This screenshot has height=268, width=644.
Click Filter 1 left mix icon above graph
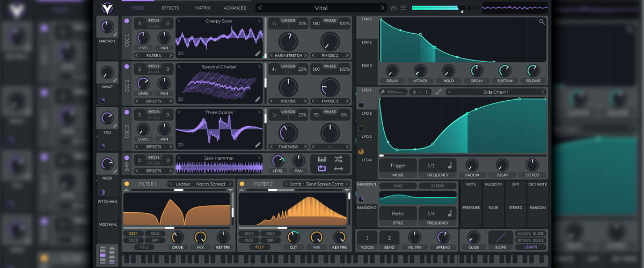126,190
